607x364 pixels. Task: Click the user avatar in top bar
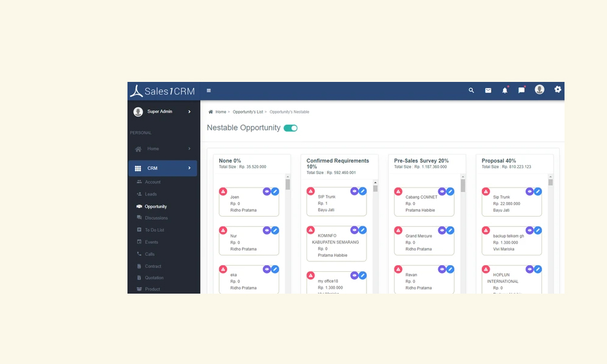[540, 89]
